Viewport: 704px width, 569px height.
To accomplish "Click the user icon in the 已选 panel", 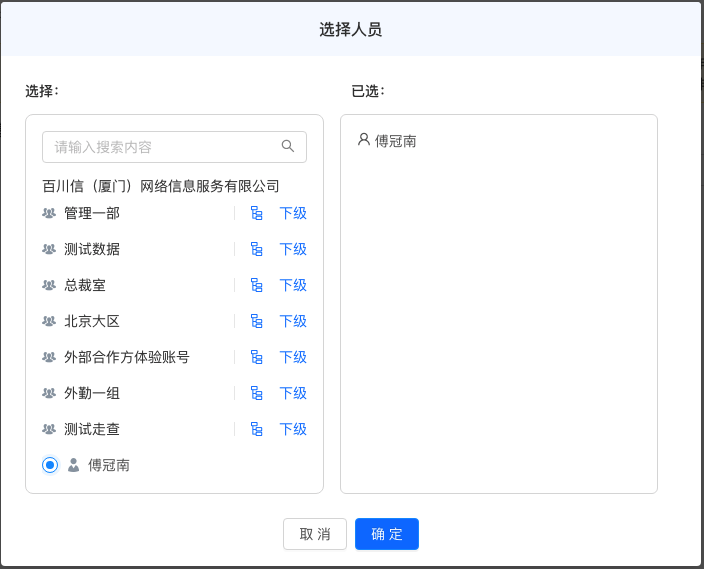I will tap(364, 140).
